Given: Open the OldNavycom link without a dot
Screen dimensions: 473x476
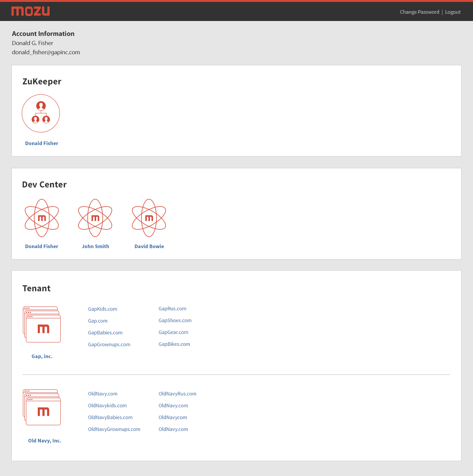Looking at the screenshot, I should pos(173,418).
